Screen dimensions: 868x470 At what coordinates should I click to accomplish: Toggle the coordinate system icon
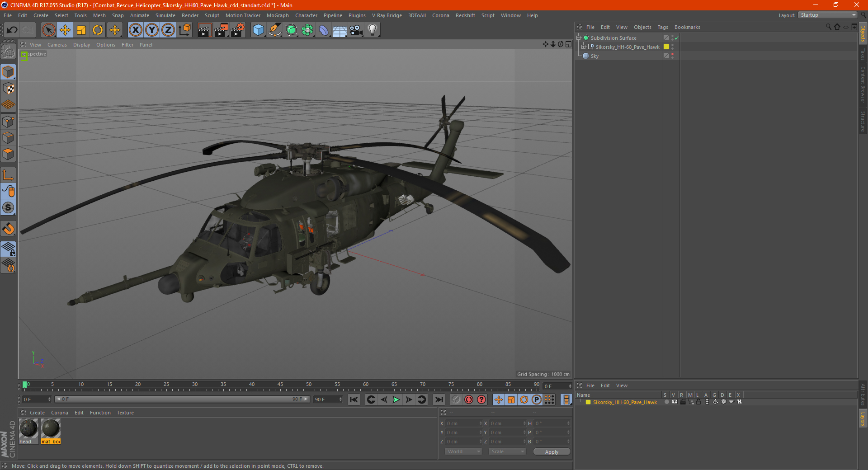[185, 30]
